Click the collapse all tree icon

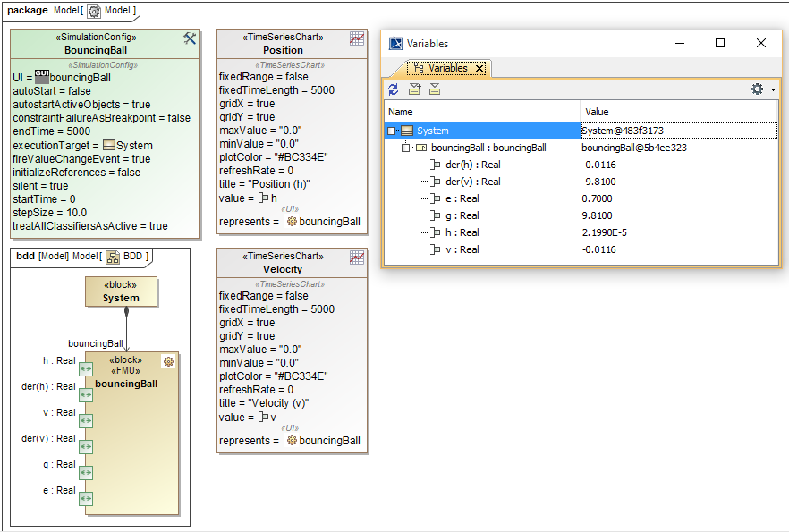pyautogui.click(x=435, y=89)
